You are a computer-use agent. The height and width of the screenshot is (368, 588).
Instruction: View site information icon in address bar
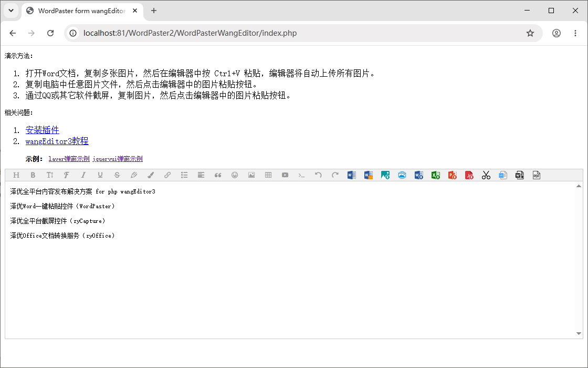point(73,33)
